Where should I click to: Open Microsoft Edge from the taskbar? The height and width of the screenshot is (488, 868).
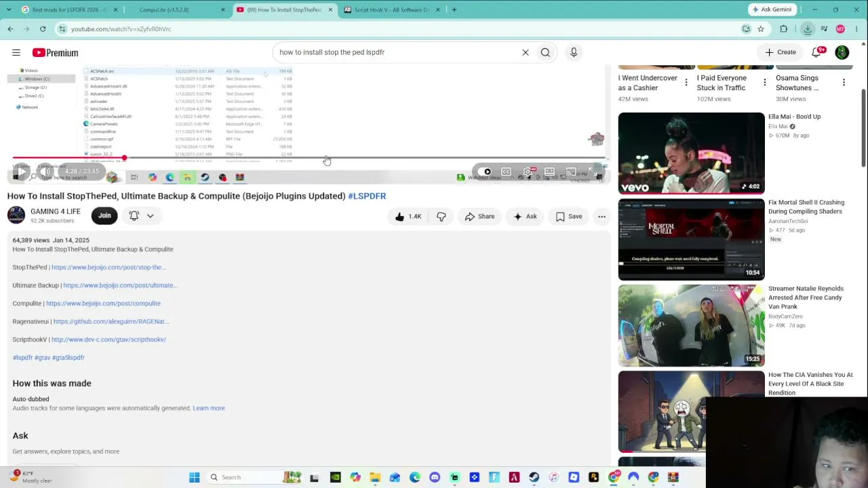click(x=415, y=477)
